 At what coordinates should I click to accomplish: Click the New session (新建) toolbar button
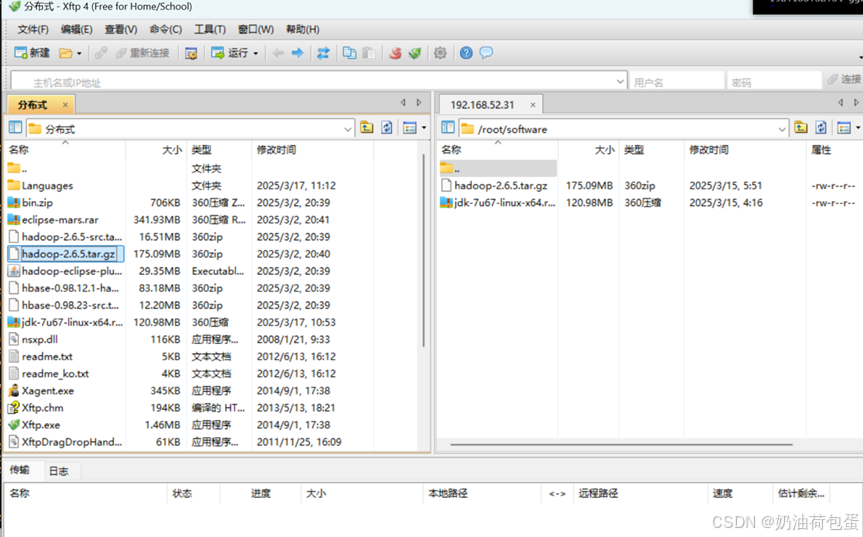coord(32,53)
